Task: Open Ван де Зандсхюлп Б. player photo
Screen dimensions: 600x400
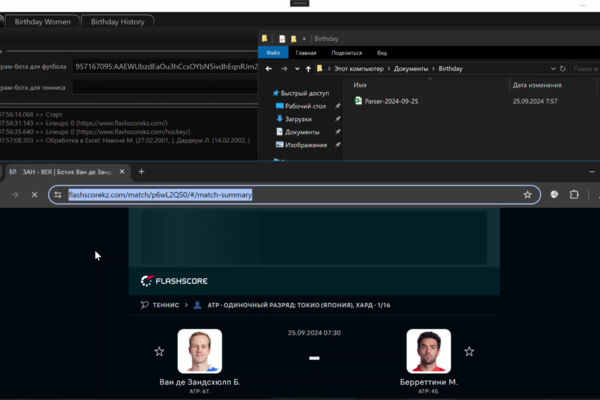Action: point(200,351)
